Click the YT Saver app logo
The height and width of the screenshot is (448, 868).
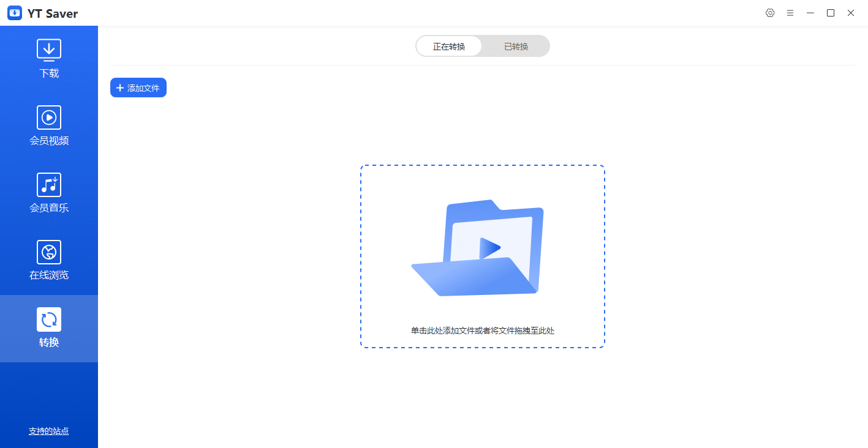pyautogui.click(x=15, y=13)
